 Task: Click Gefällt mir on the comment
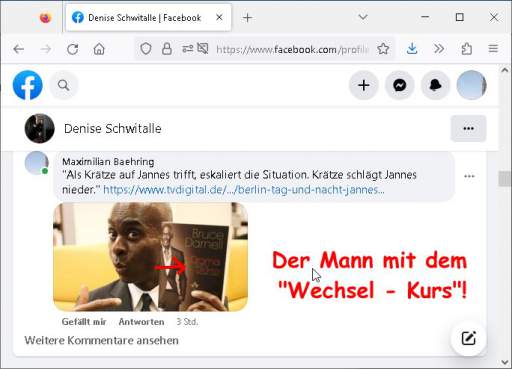(x=84, y=322)
